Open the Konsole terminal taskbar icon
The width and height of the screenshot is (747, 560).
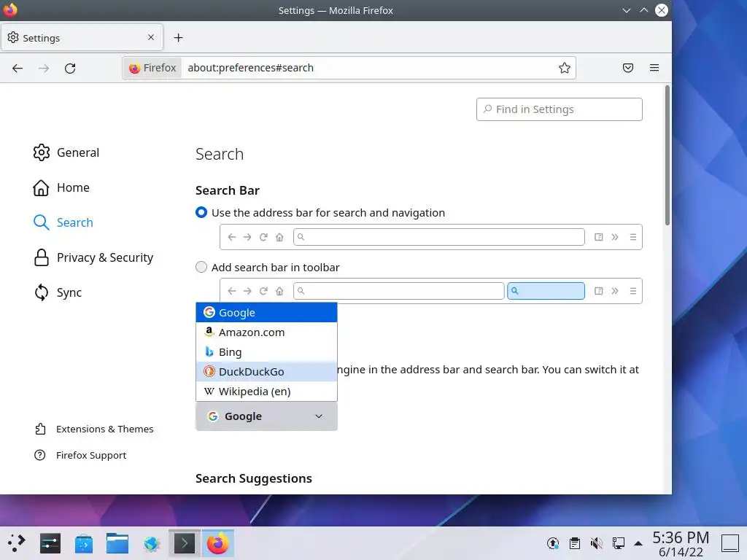[185, 543]
